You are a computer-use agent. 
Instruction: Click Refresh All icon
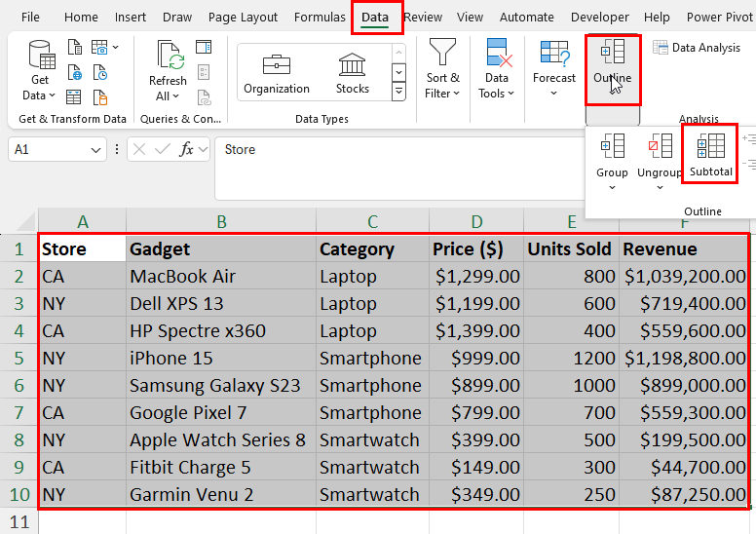tap(170, 54)
